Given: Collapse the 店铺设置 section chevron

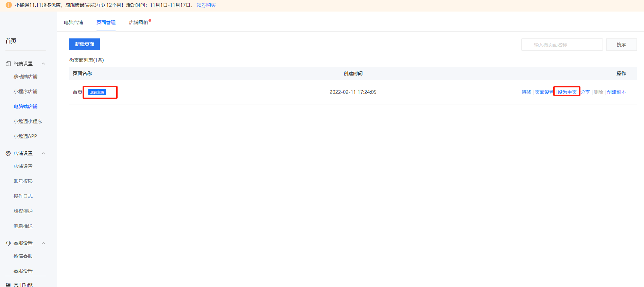Looking at the screenshot, I should tap(43, 153).
